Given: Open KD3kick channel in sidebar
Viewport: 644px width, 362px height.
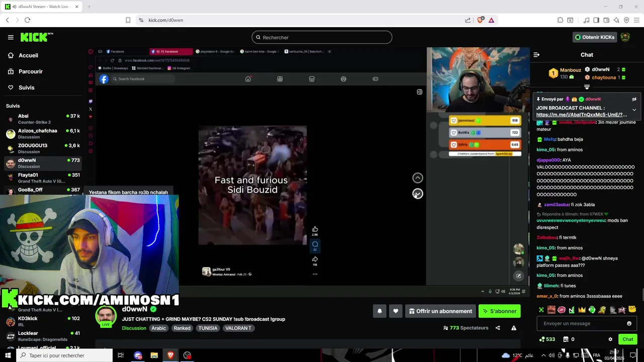Looking at the screenshot, I should tap(42, 321).
